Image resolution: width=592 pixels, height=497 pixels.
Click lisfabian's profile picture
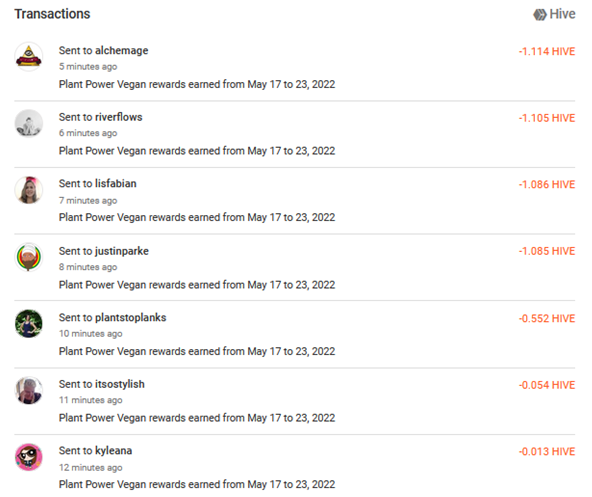click(x=29, y=190)
